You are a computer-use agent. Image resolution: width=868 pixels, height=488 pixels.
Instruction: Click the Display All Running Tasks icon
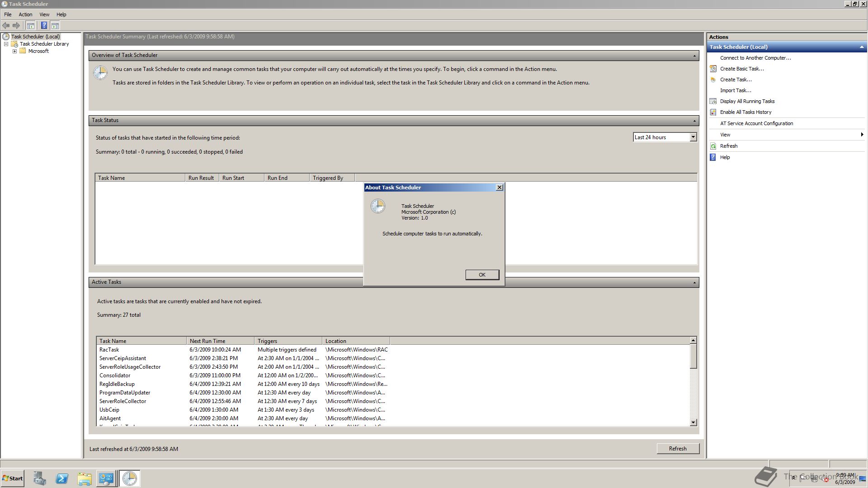click(713, 101)
